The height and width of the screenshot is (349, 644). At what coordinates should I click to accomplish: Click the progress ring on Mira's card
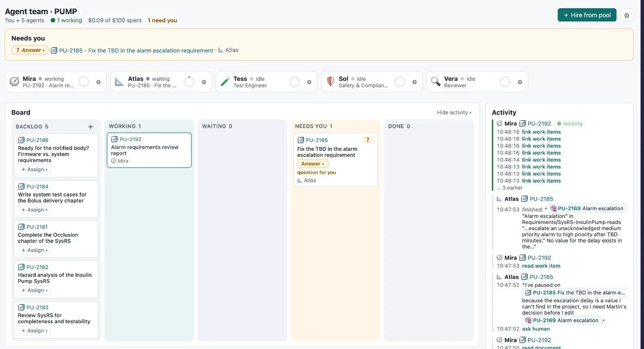tap(84, 82)
